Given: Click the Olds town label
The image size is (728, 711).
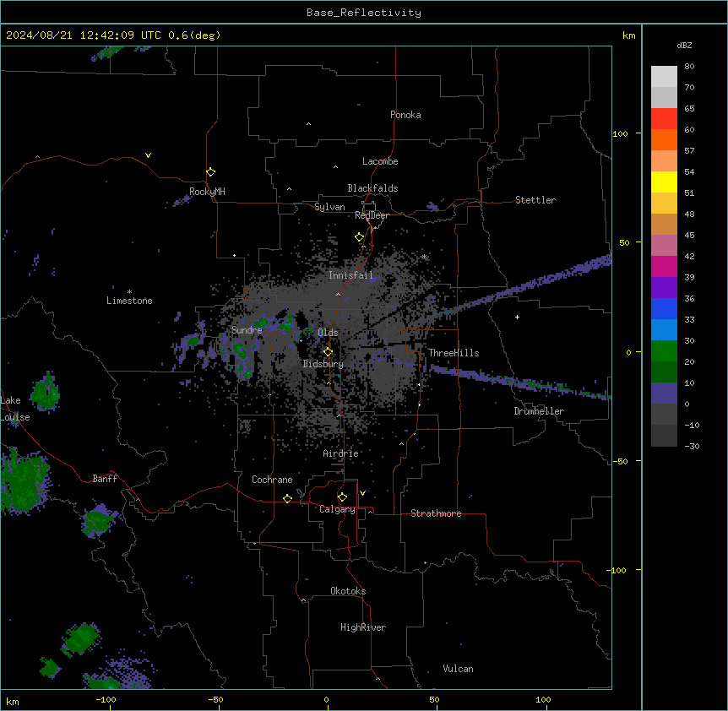Looking at the screenshot, I should (328, 333).
